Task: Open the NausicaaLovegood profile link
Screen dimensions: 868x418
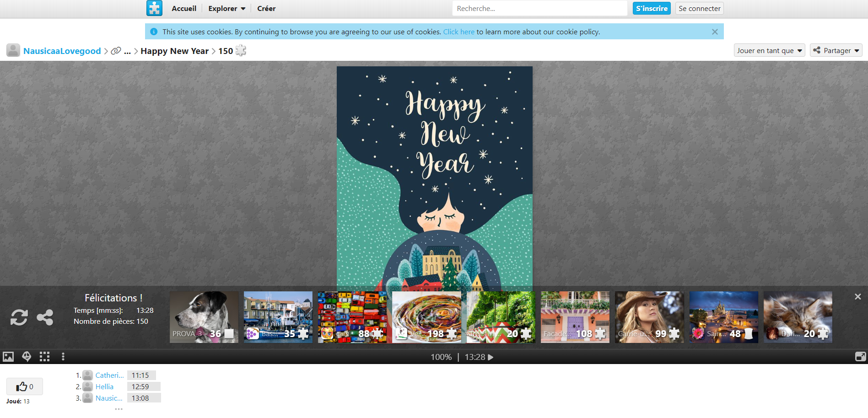Action: pyautogui.click(x=62, y=51)
